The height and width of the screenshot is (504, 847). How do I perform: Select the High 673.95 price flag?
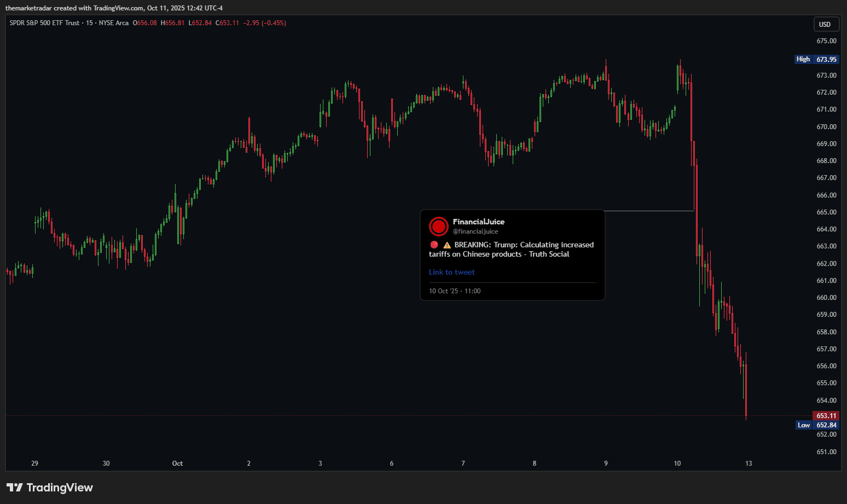pos(816,59)
